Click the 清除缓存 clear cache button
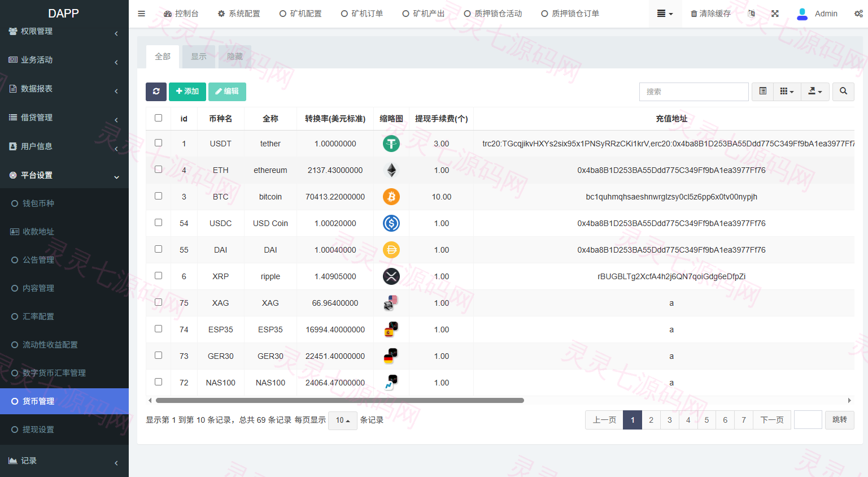 click(711, 14)
